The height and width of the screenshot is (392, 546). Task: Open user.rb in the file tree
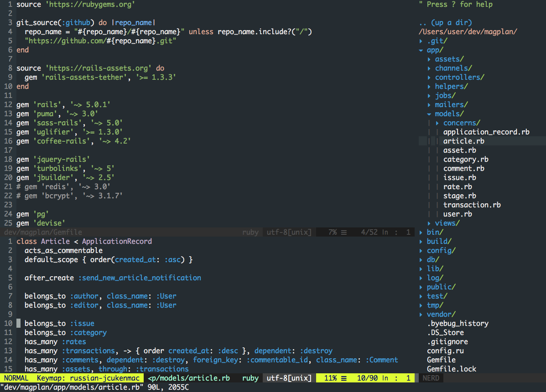[x=457, y=214]
